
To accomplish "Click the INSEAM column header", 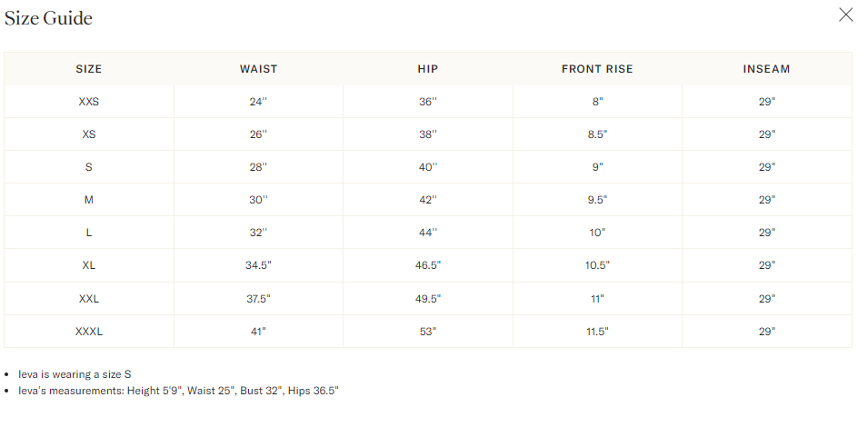I will pyautogui.click(x=767, y=69).
